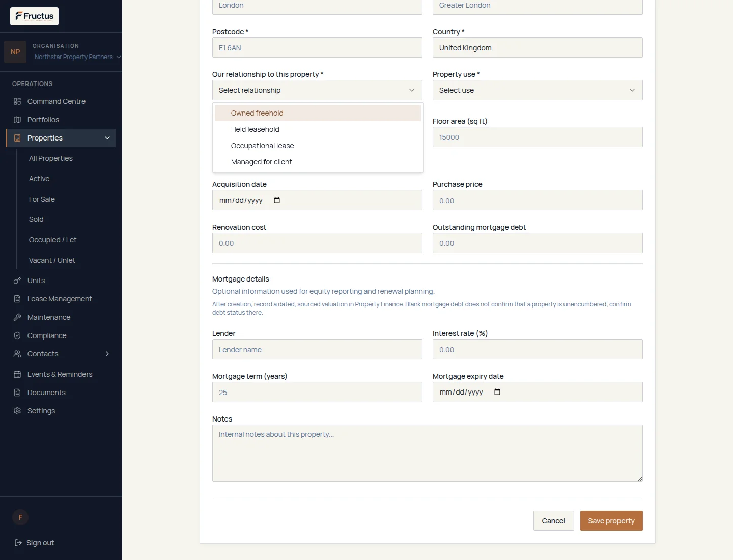This screenshot has height=560, width=733.
Task: Collapse the Properties sidebar section chevron
Action: pos(107,138)
